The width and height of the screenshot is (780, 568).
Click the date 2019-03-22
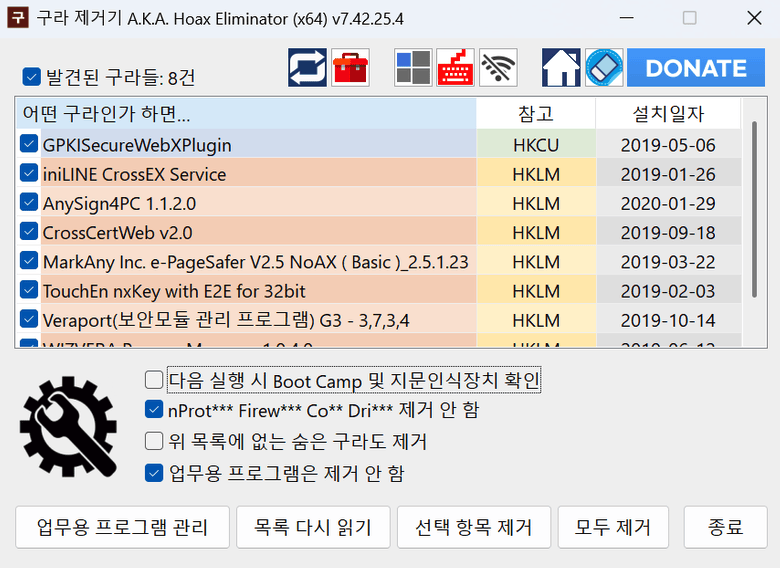click(668, 262)
